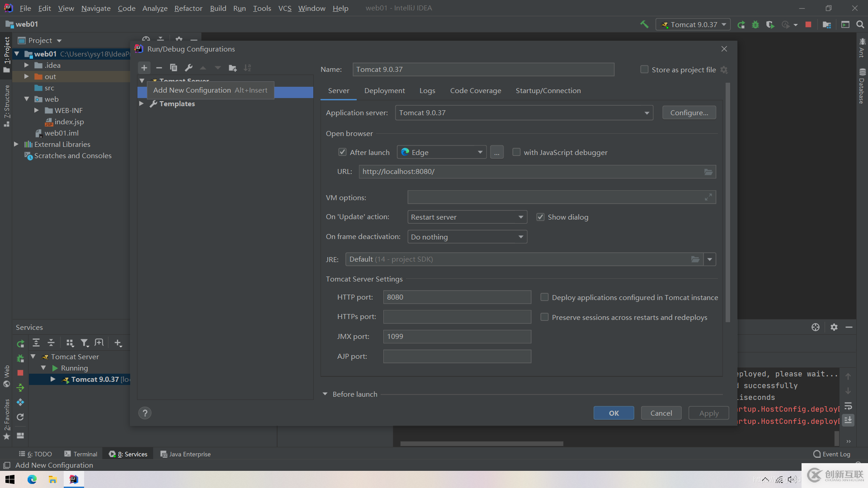This screenshot has height=488, width=868.
Task: Switch to the Deployment tab
Action: coord(383,90)
